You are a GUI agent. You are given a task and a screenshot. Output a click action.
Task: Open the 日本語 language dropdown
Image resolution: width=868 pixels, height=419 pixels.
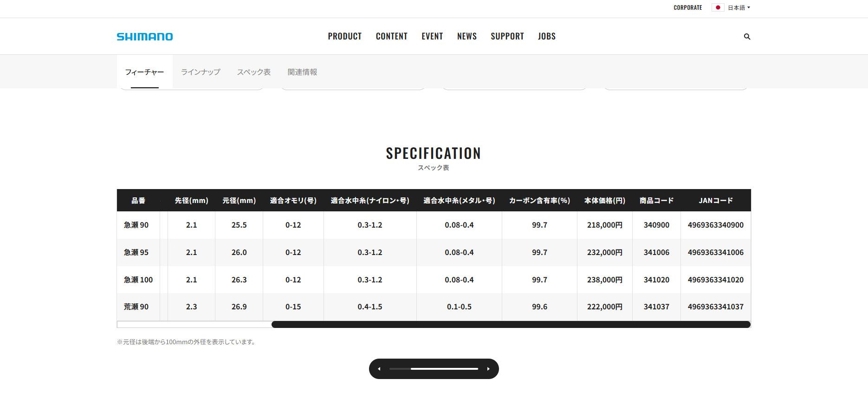coord(738,7)
